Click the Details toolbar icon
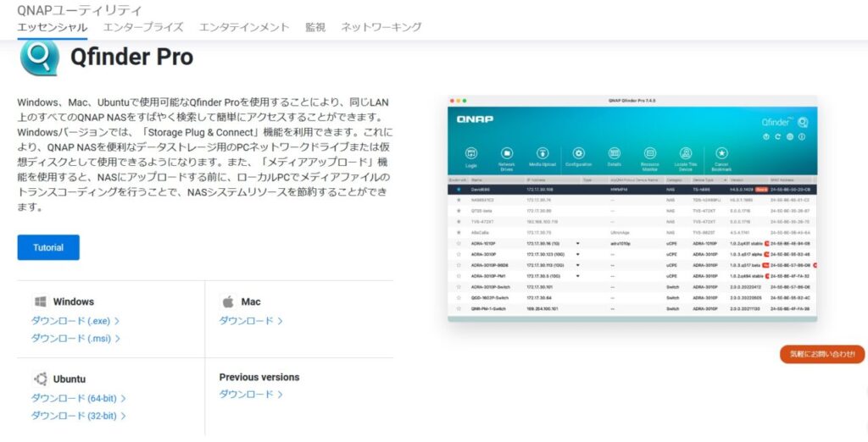Viewport: 868px width, 442px height. (615, 153)
